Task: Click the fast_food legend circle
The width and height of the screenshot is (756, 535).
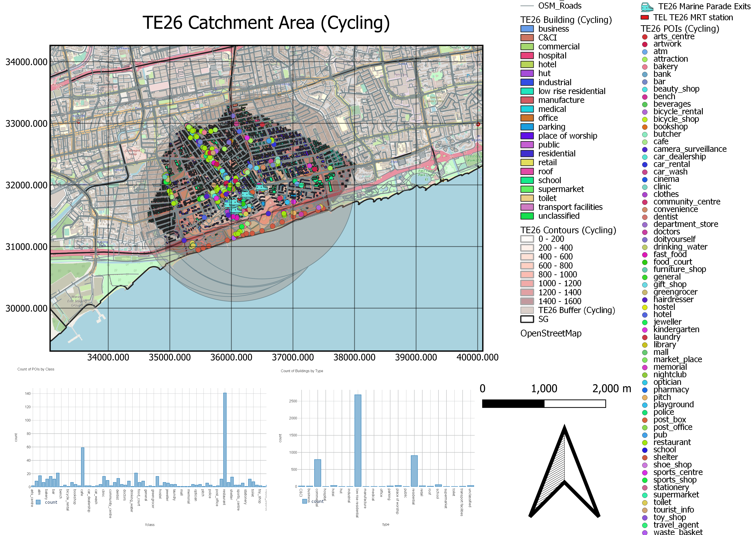Action: pyautogui.click(x=645, y=255)
